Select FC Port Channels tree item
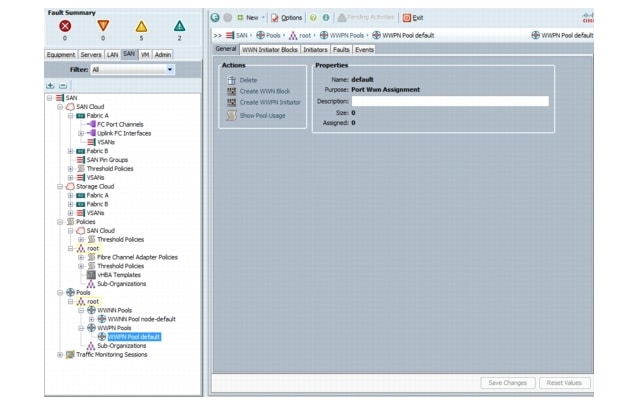This screenshot has width=642, height=405. pyautogui.click(x=120, y=124)
